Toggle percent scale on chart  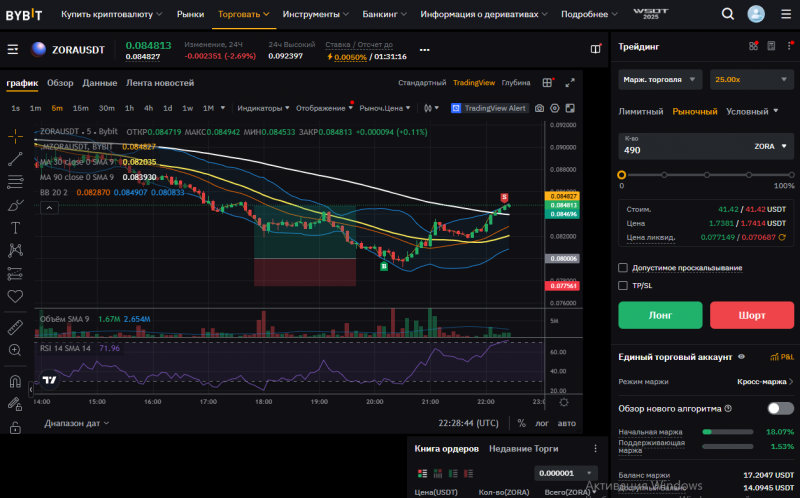point(521,423)
